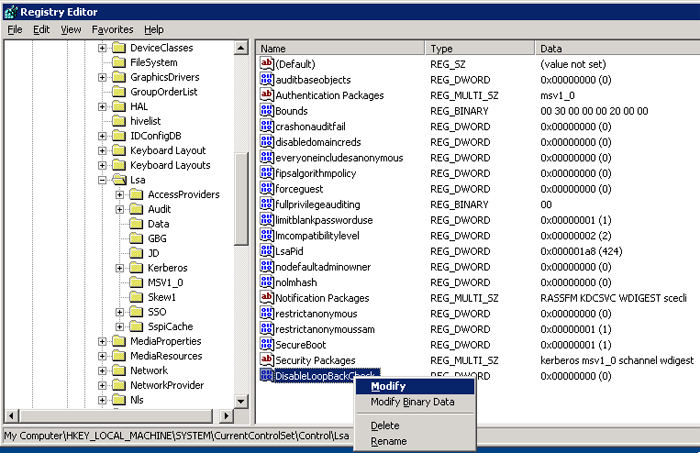Screen dimensions: 700x453
Task: Click the open Lsa folder icon
Action: [x=119, y=180]
